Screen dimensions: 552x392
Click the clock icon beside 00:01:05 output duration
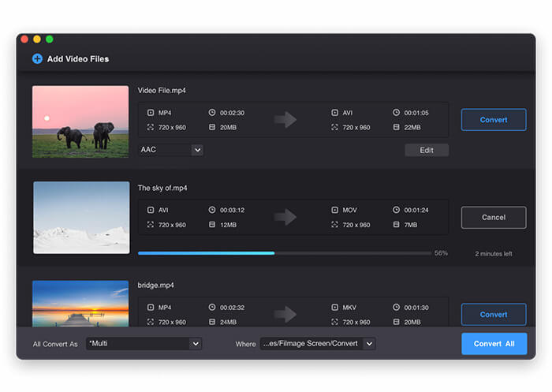[x=397, y=113]
